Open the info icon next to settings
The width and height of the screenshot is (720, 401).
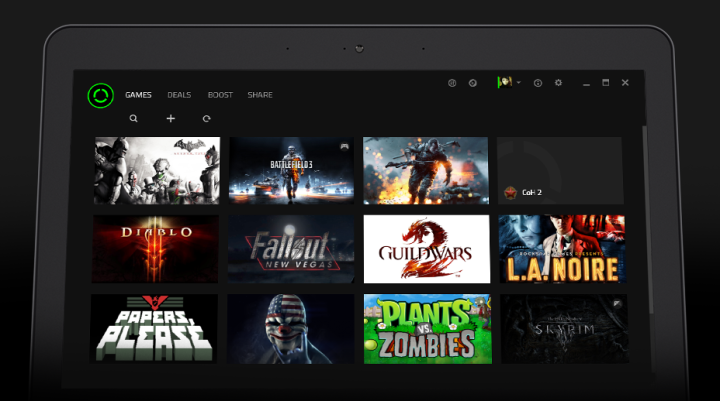pyautogui.click(x=538, y=83)
